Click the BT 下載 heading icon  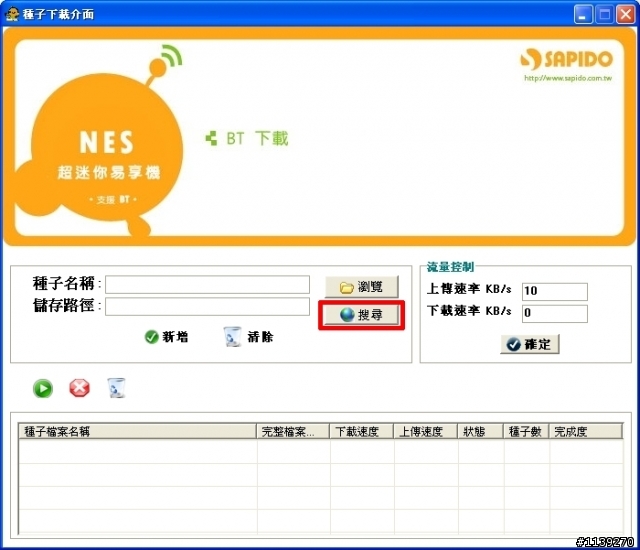pyautogui.click(x=211, y=138)
